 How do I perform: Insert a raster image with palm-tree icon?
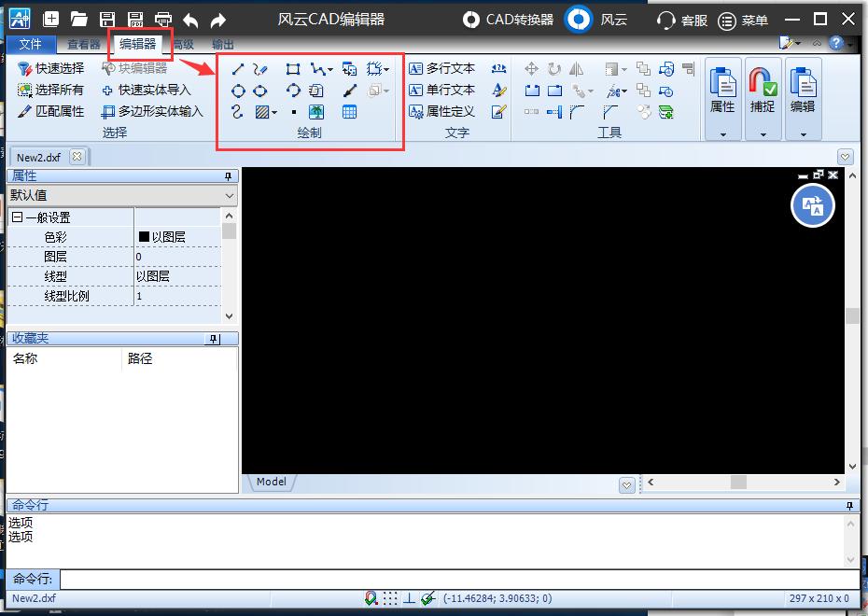316,112
